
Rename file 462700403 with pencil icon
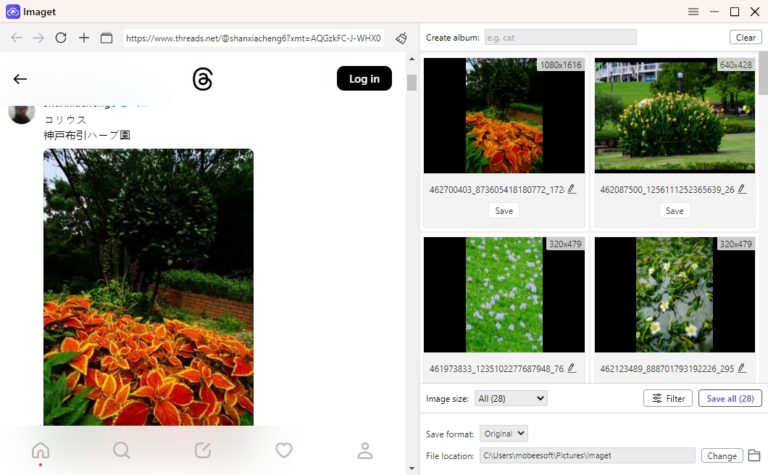(572, 189)
